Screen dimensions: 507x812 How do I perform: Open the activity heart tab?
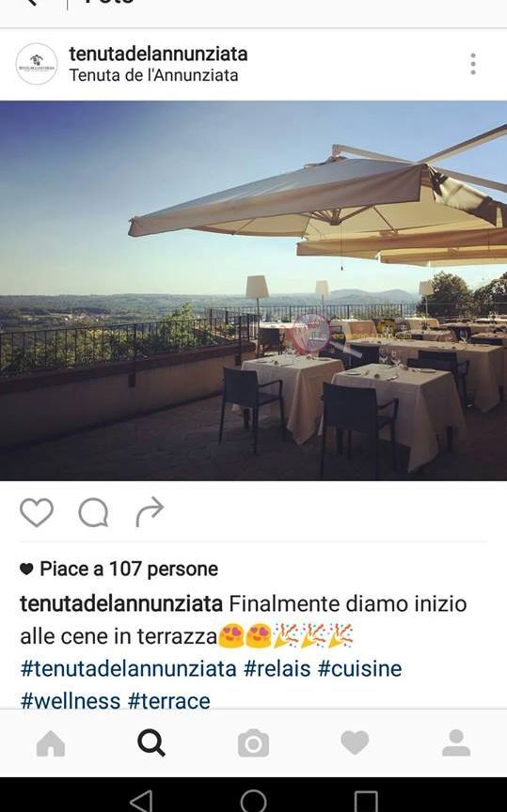point(355,742)
